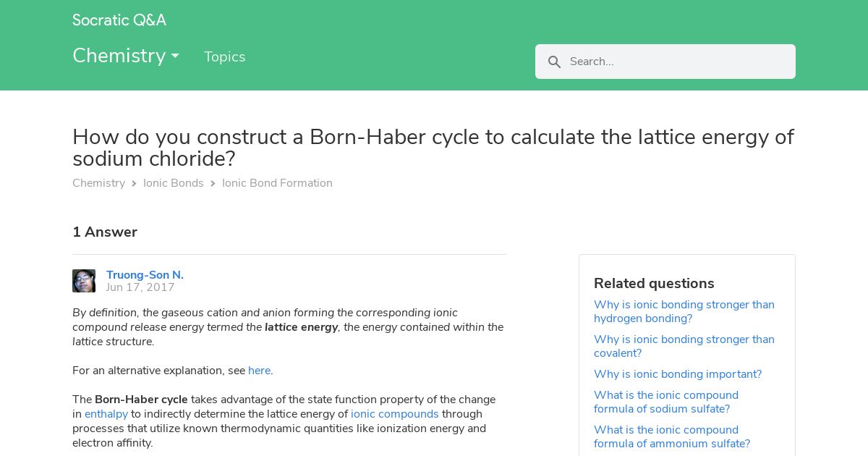Open 'Why is ionic bonding stronger than hydrogen bonding?'
Image resolution: width=868 pixels, height=456 pixels.
[684, 311]
